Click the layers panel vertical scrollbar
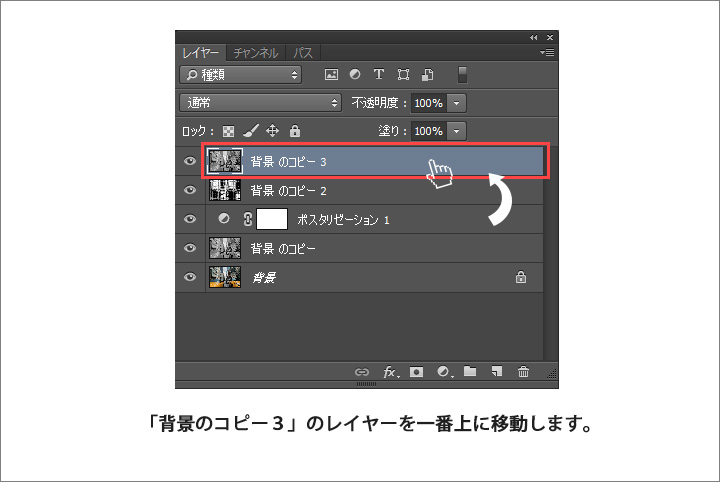 click(550, 253)
